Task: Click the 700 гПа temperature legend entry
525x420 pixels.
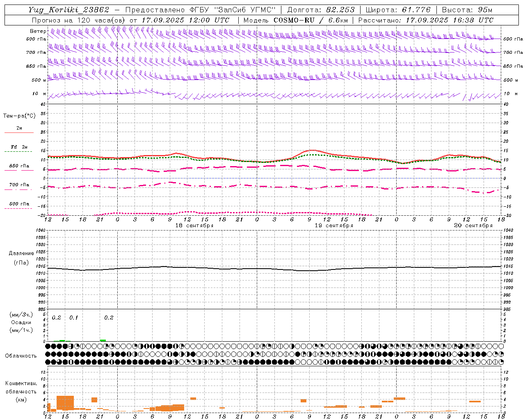Action: [19, 185]
